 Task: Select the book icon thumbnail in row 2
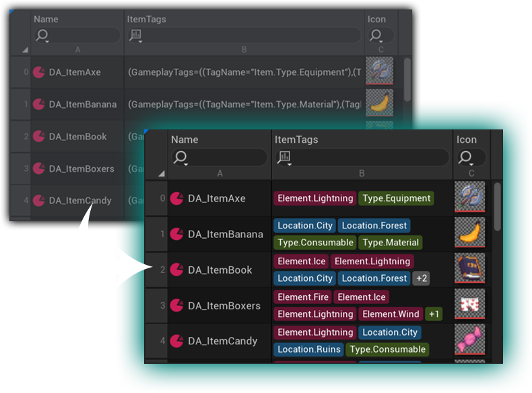tap(471, 270)
